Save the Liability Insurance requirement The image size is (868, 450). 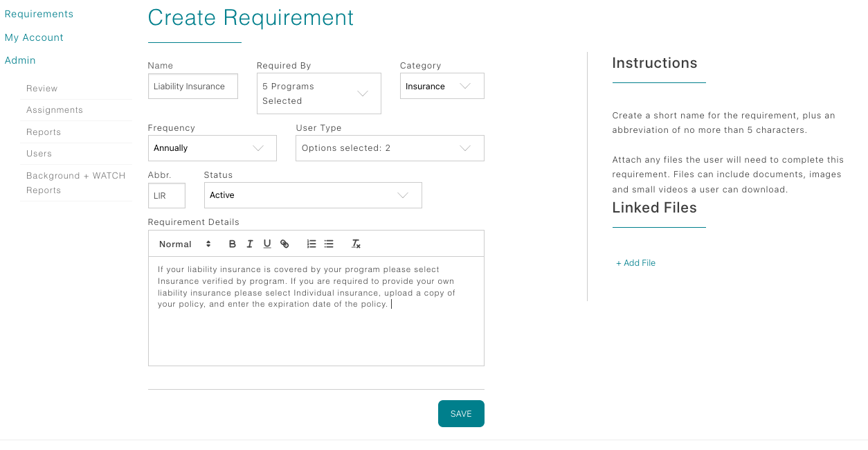click(x=460, y=413)
